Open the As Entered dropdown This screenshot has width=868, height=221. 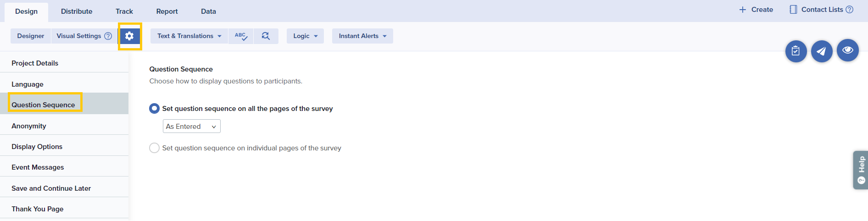point(191,127)
